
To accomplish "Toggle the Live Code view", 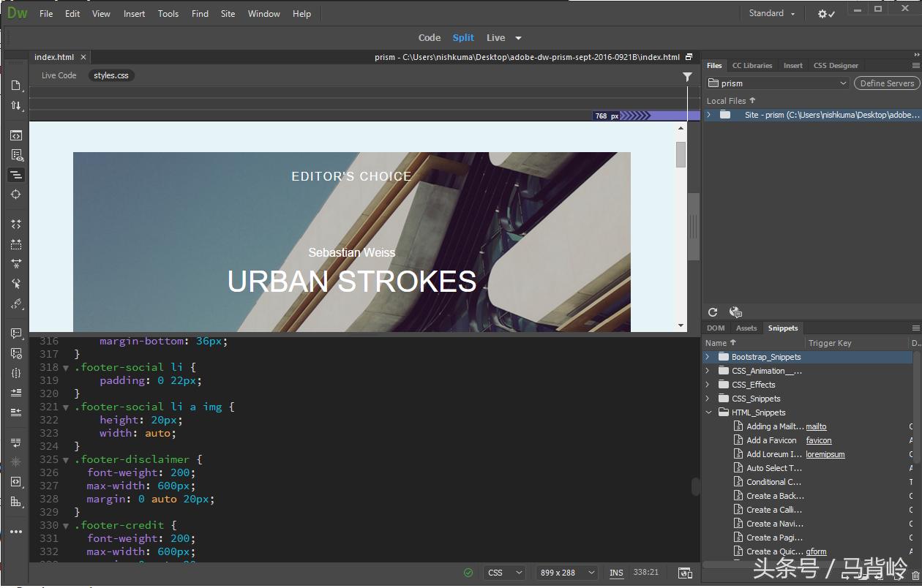I will pos(59,75).
